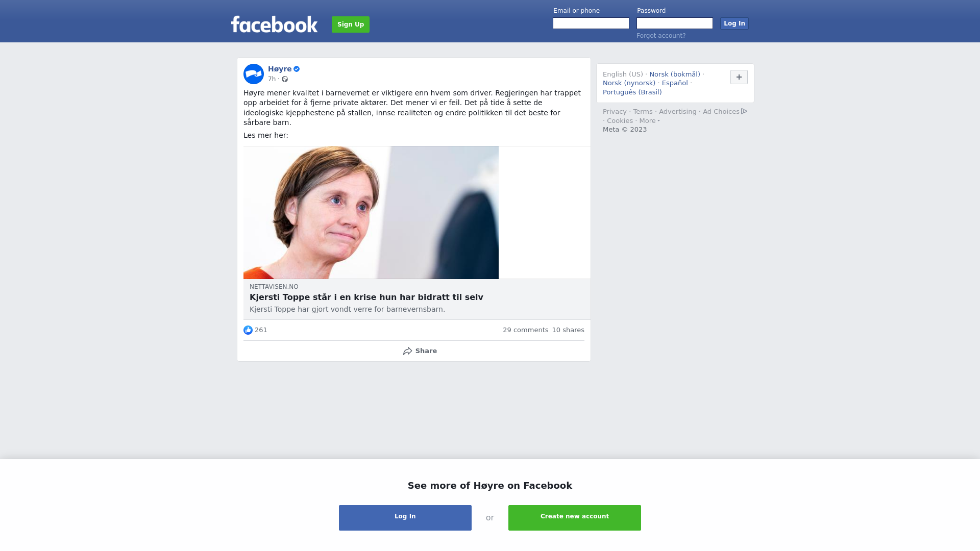Viewport: 980px width, 551px height.
Task: Click the verified badge next to Høyre
Action: (x=297, y=69)
